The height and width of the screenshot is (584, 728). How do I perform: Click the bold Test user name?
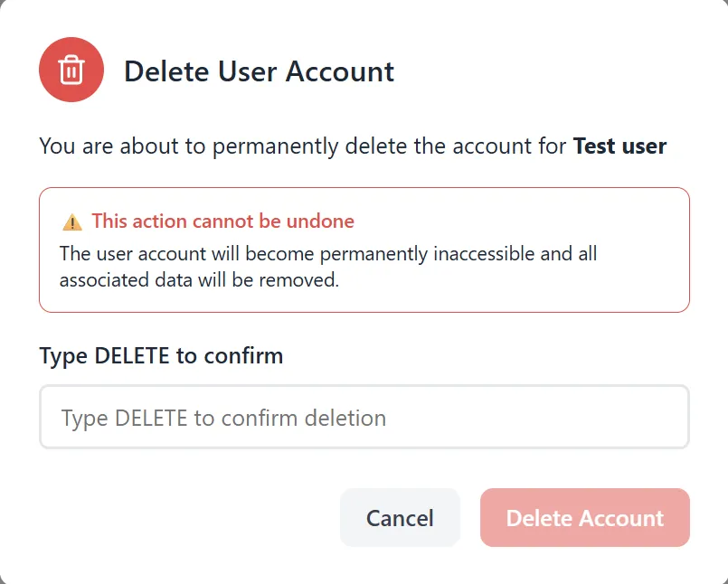619,146
